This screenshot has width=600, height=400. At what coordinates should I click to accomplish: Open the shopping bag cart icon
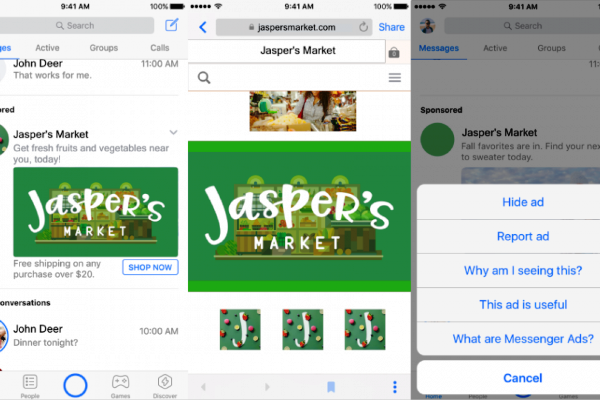pyautogui.click(x=394, y=52)
